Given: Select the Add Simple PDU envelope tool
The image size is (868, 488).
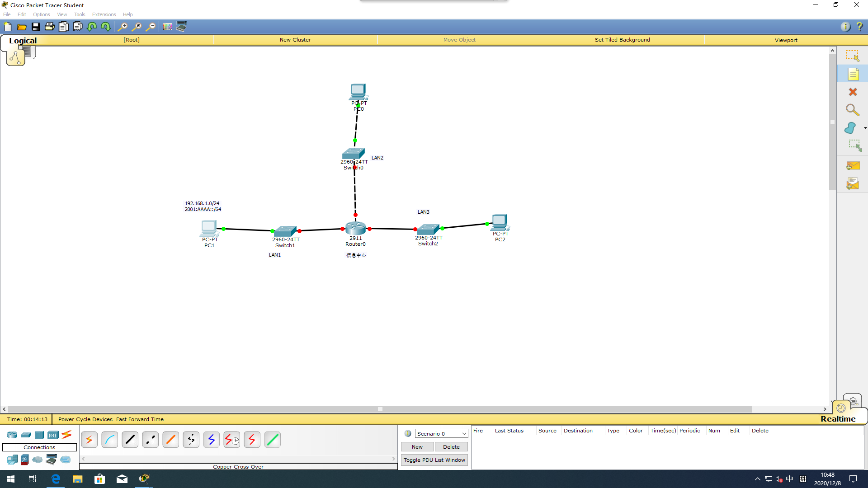Looking at the screenshot, I should [x=853, y=166].
